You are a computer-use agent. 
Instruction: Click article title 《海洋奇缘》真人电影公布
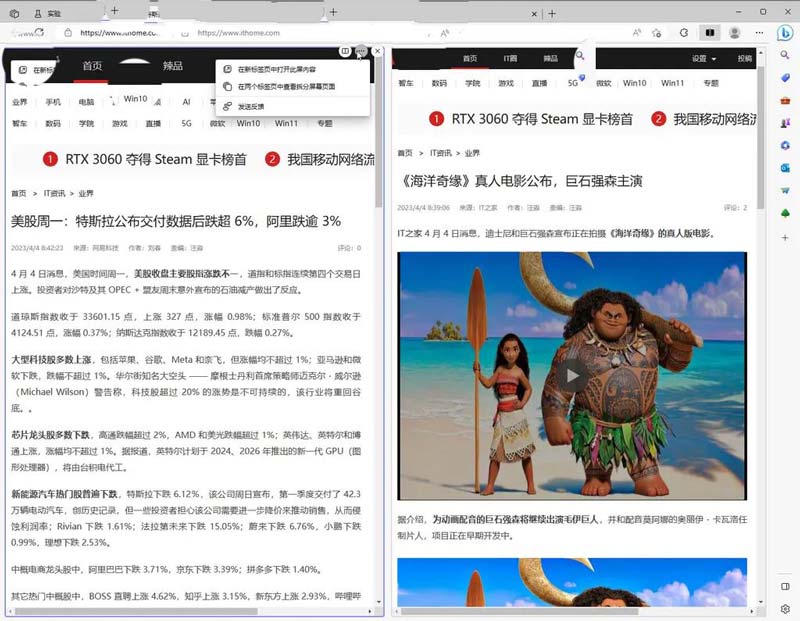click(x=520, y=181)
